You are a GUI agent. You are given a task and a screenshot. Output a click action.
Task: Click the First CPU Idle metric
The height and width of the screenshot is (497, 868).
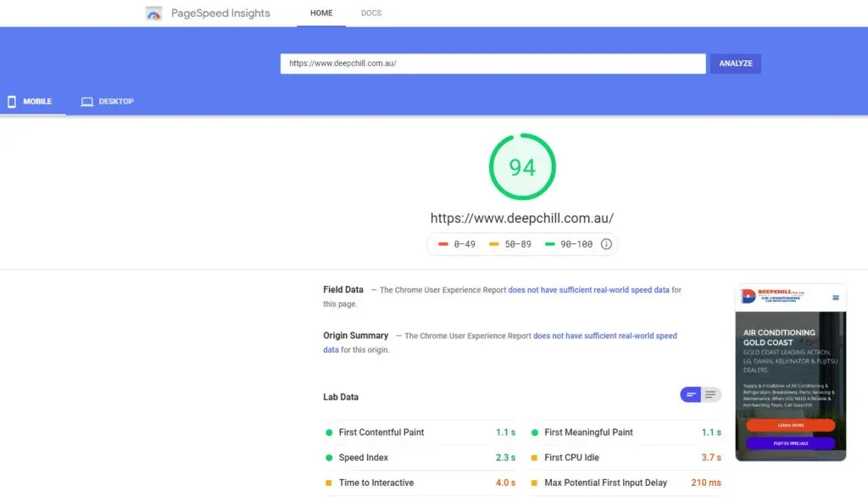tap(626, 457)
